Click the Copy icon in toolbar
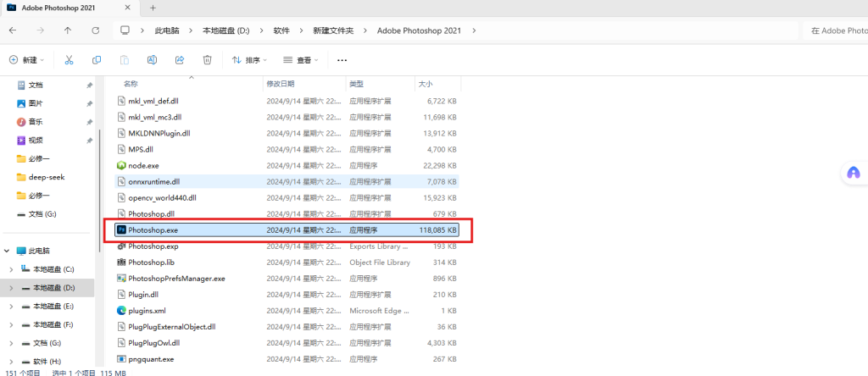Image resolution: width=868 pixels, height=376 pixels. pyautogui.click(x=97, y=60)
